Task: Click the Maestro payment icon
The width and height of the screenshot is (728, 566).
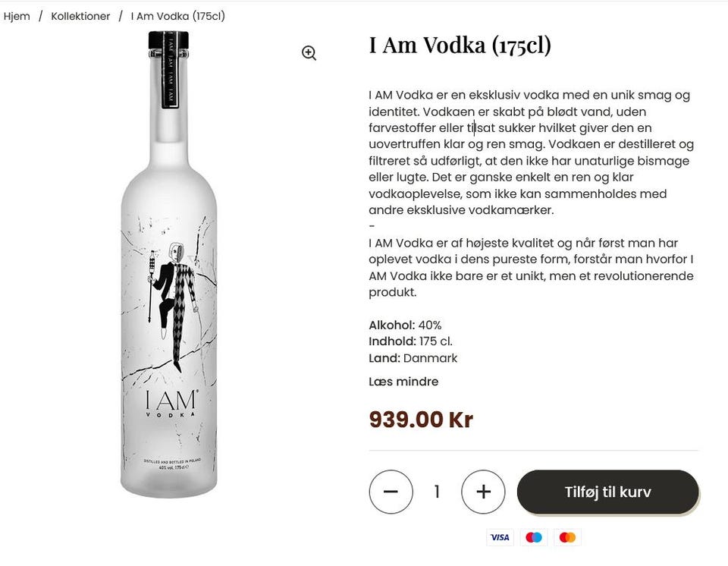Action: pos(534,537)
